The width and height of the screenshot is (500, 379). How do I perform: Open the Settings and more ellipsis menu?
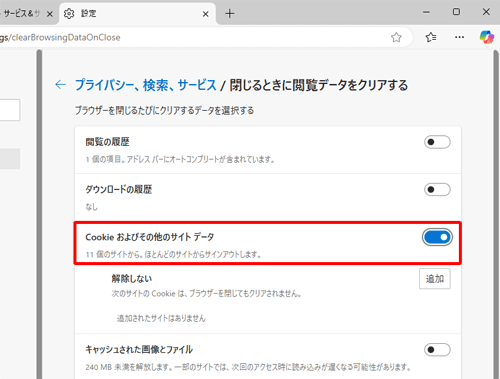tap(459, 37)
